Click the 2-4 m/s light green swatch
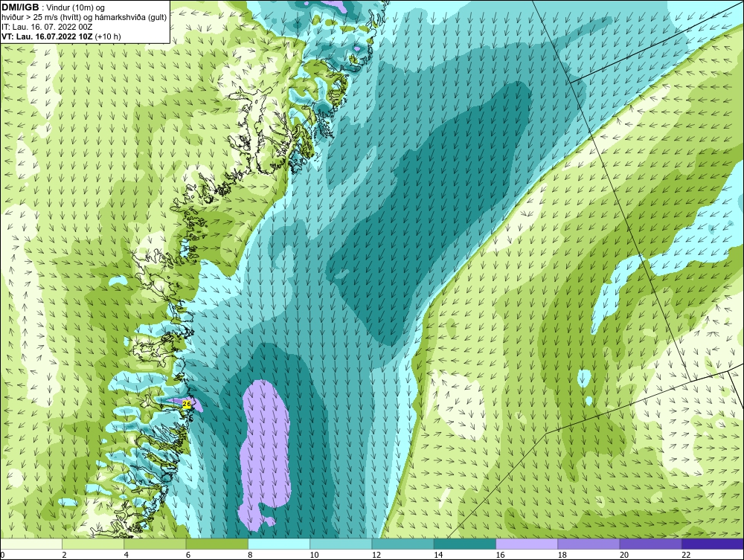This screenshot has height=560, width=744. click(93, 544)
